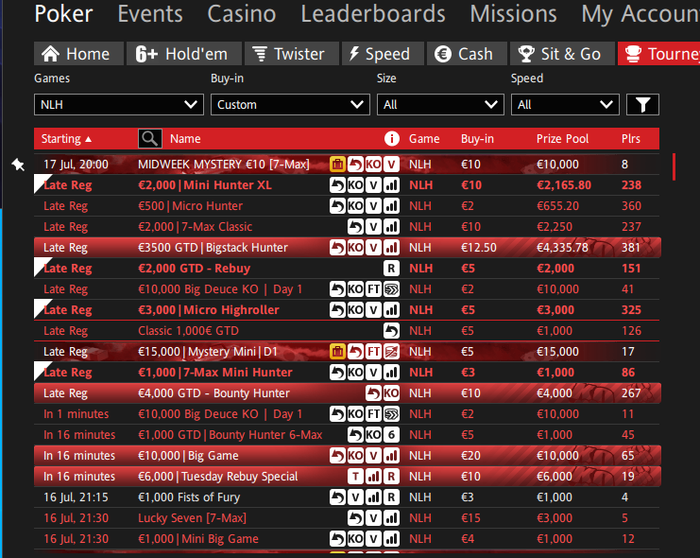Click the V icon on 7-Max Classic row
The image size is (700, 558).
tap(373, 227)
